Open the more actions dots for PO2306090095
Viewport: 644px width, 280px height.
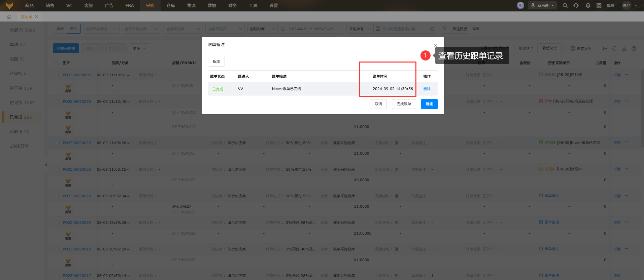click(x=626, y=75)
